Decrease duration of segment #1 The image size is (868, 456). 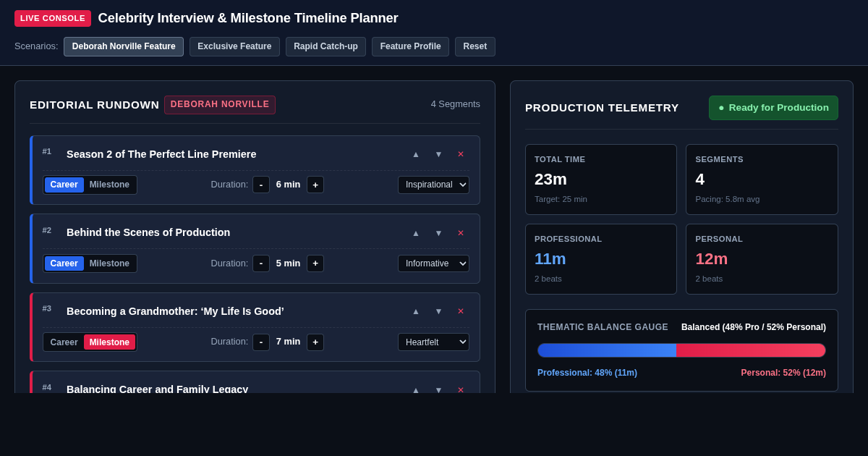tap(261, 185)
